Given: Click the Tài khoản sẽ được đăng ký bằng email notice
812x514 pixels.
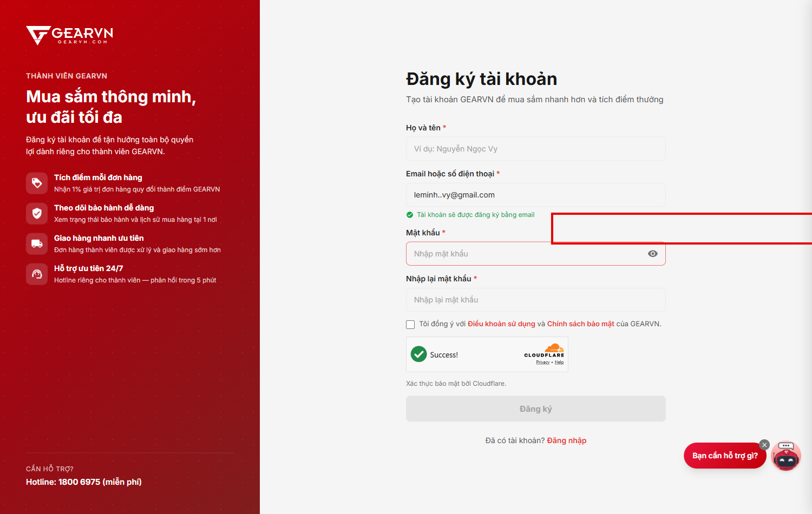Looking at the screenshot, I should 476,215.
